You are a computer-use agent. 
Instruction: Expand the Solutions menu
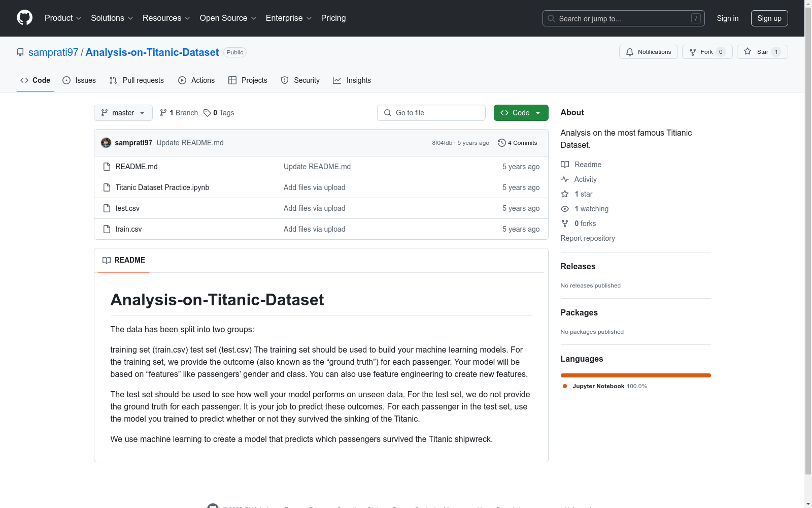tap(112, 18)
